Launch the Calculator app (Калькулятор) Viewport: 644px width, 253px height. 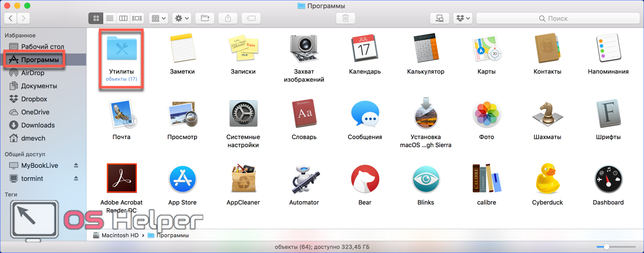(426, 50)
